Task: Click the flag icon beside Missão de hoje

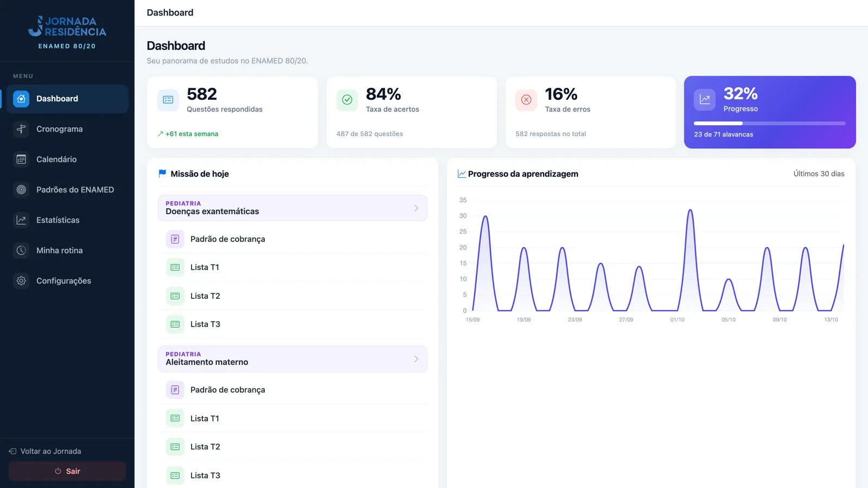Action: coord(162,174)
